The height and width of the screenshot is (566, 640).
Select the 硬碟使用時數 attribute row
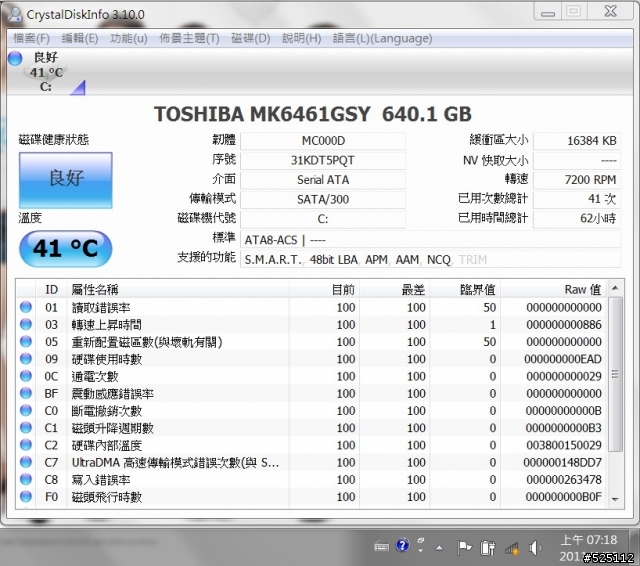pos(311,359)
